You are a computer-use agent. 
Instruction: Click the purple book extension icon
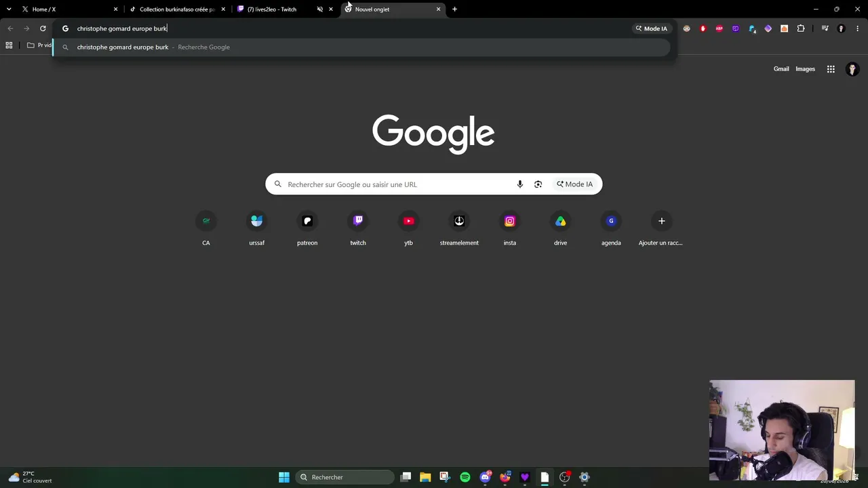click(x=736, y=28)
